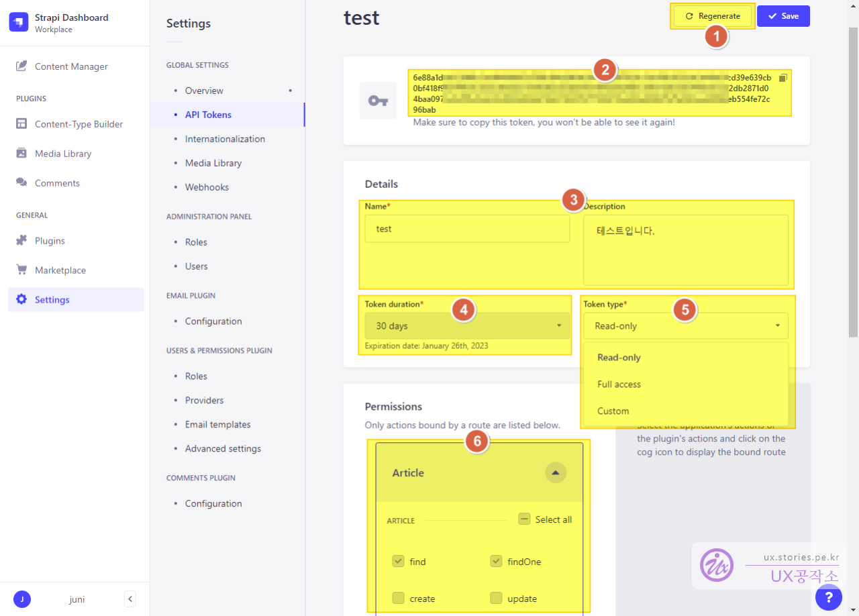Image resolution: width=859 pixels, height=616 pixels.
Task: Collapse the Article permissions section
Action: (x=555, y=472)
